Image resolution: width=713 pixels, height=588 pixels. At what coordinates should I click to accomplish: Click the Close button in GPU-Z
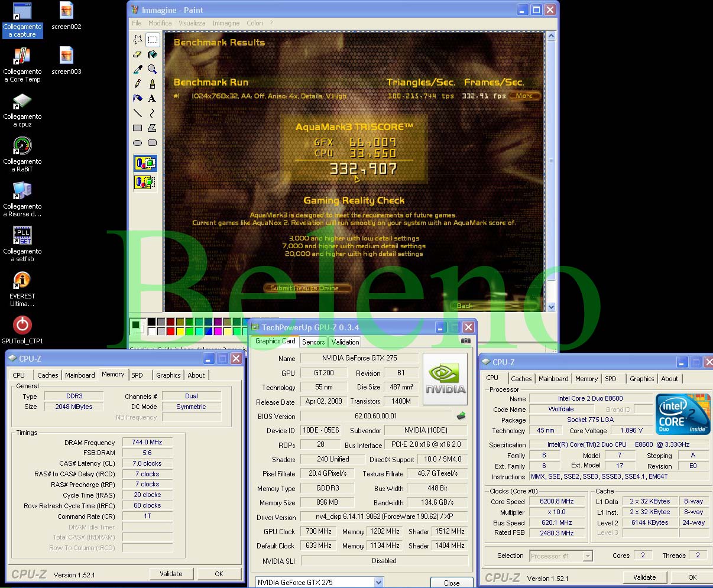452,583
